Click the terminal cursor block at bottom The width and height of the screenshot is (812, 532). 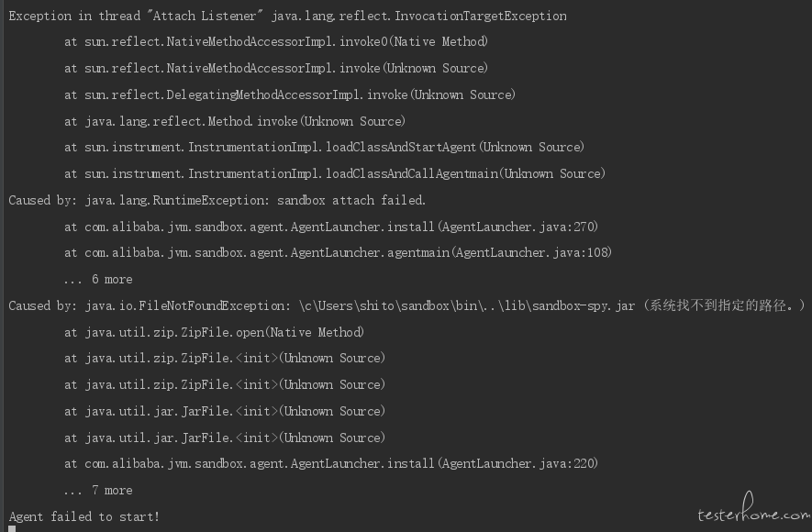(12, 529)
